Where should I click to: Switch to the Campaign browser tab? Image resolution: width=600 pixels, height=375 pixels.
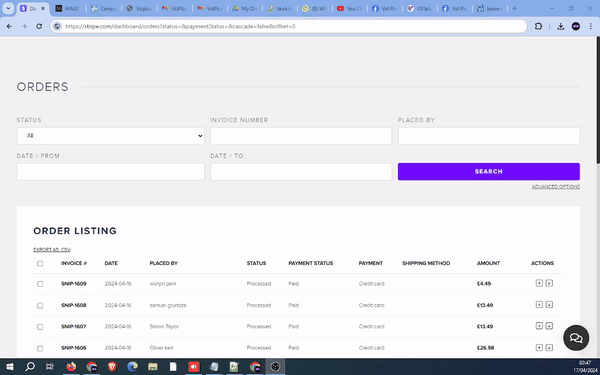tap(103, 8)
